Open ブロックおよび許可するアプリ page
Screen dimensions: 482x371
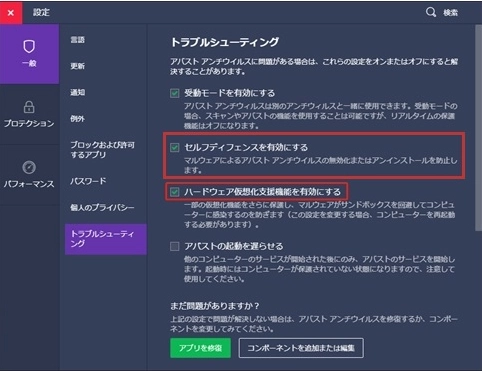[102, 150]
